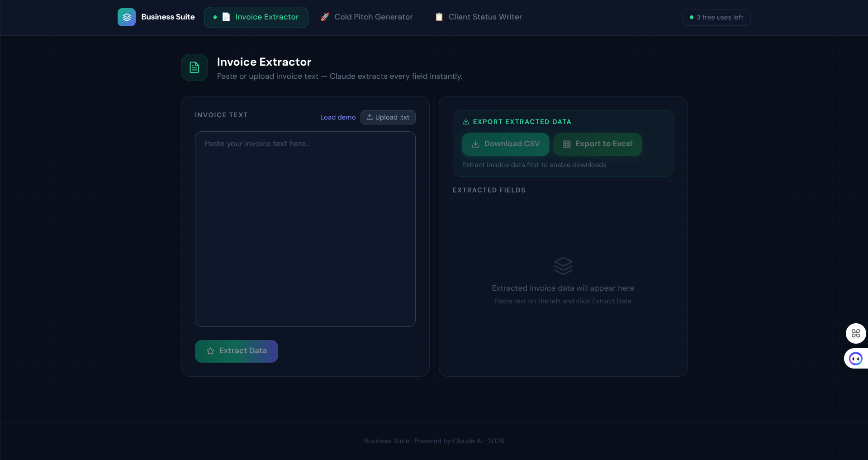Open the Client Status Writer tab
The width and height of the screenshot is (868, 460).
click(x=479, y=17)
